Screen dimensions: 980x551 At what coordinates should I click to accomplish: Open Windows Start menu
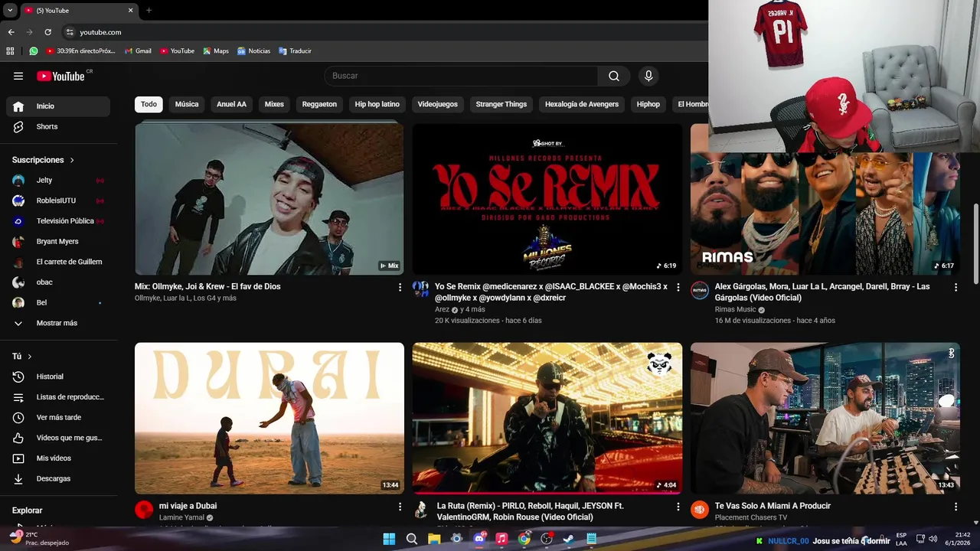tap(389, 539)
